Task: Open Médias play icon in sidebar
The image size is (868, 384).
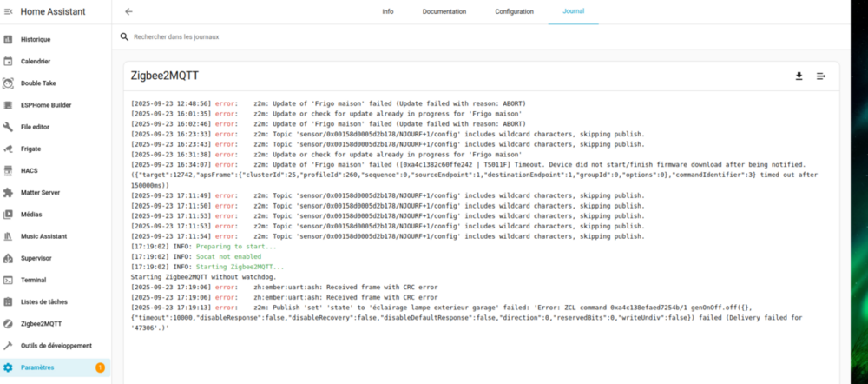Action: point(8,215)
